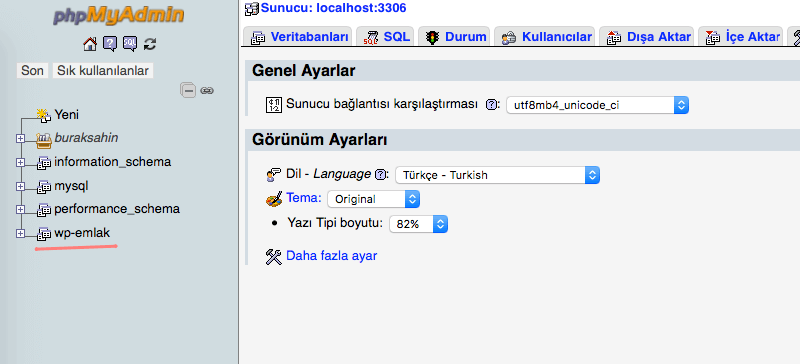
Task: Show the Son recent tables list
Action: (32, 70)
